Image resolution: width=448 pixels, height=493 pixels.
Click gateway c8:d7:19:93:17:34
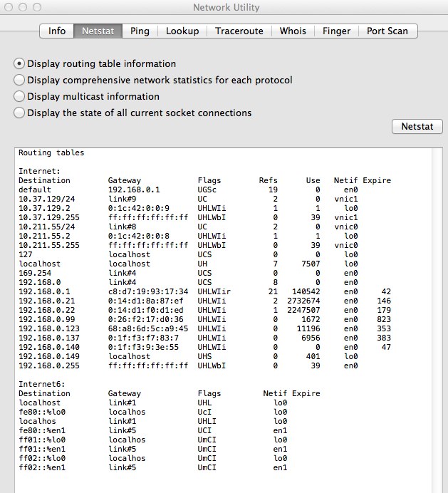tap(148, 292)
